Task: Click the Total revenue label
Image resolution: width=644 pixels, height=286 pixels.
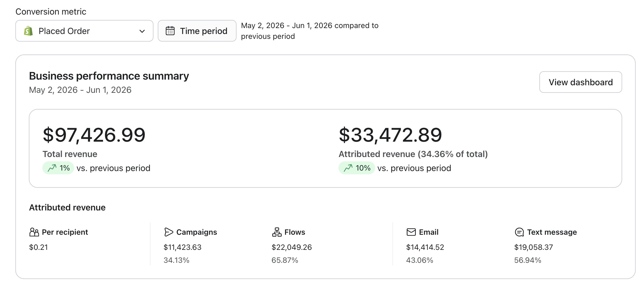Action: pos(70,154)
